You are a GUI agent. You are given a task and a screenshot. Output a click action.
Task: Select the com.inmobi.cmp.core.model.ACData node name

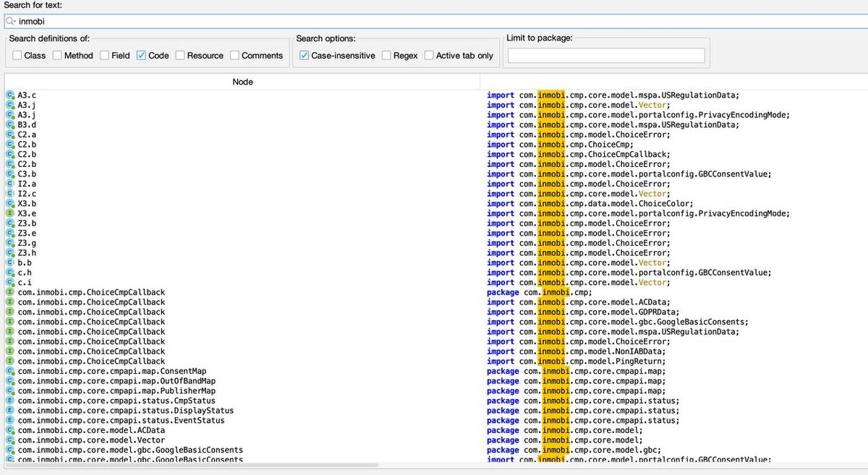[x=91, y=430]
